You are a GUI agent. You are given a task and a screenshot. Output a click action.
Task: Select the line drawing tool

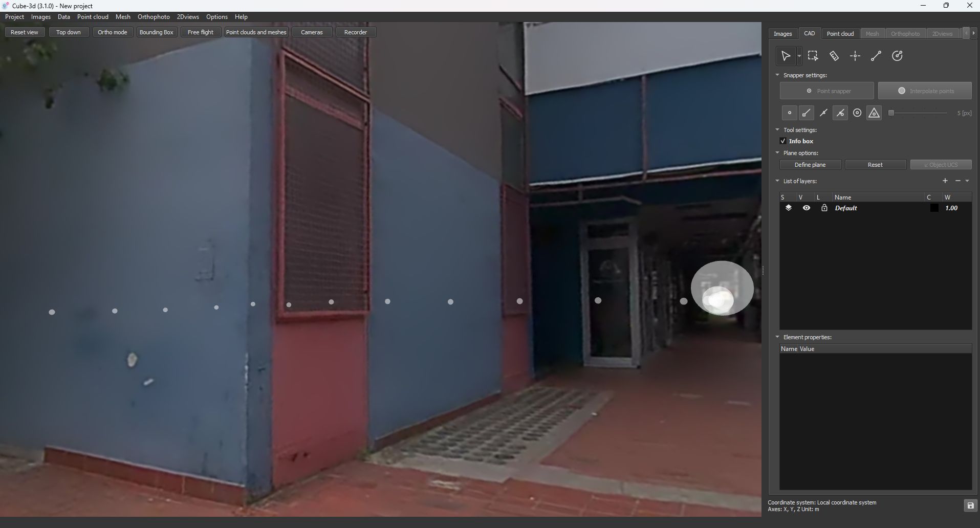(x=876, y=56)
